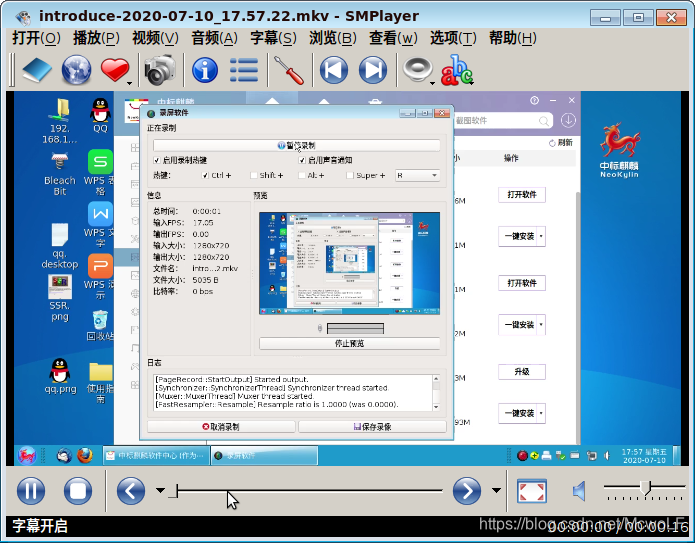
Task: Toggle fullscreen mode icon
Action: 532,491
